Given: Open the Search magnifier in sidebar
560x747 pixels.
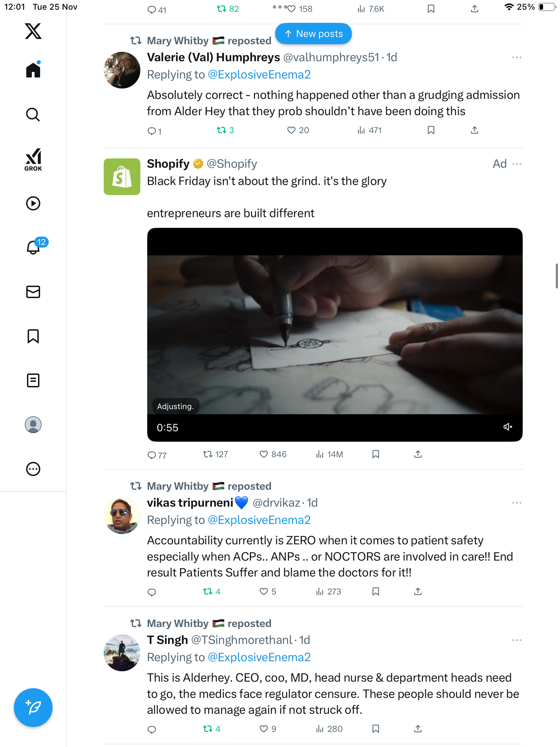Looking at the screenshot, I should pyautogui.click(x=33, y=114).
